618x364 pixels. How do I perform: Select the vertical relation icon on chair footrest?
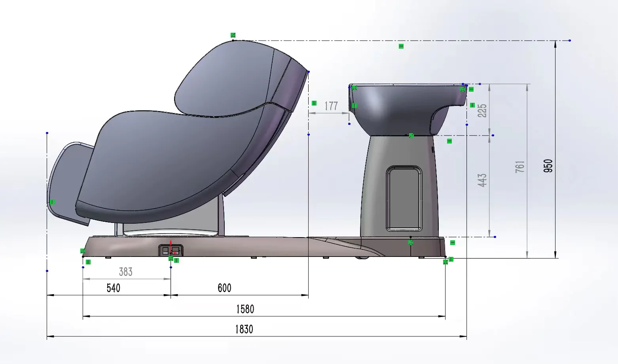[52, 202]
